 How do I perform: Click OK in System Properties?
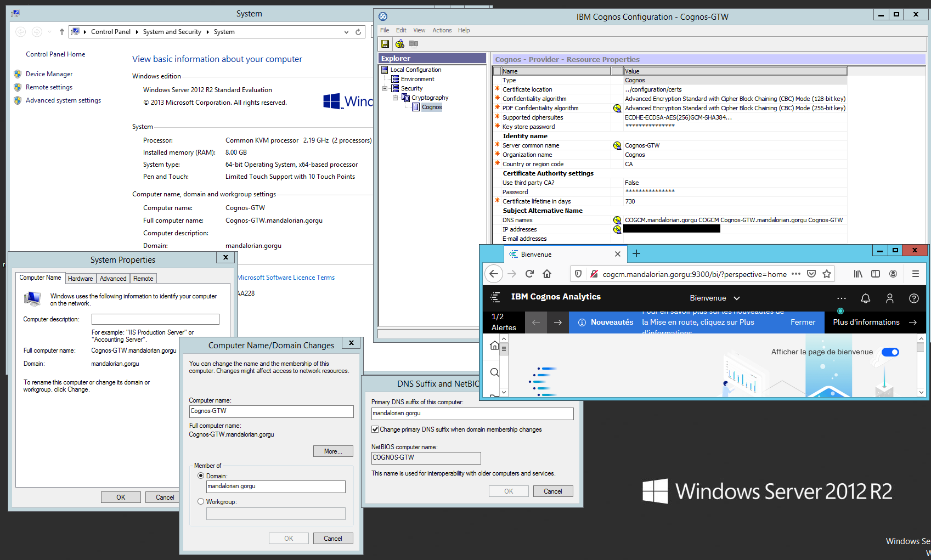121,497
